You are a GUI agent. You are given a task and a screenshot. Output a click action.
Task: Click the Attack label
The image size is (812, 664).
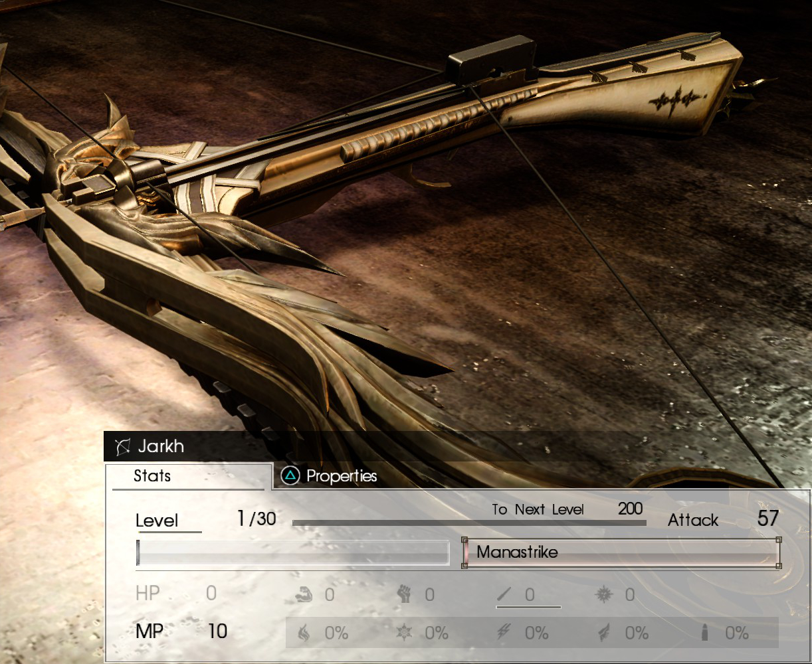click(693, 520)
